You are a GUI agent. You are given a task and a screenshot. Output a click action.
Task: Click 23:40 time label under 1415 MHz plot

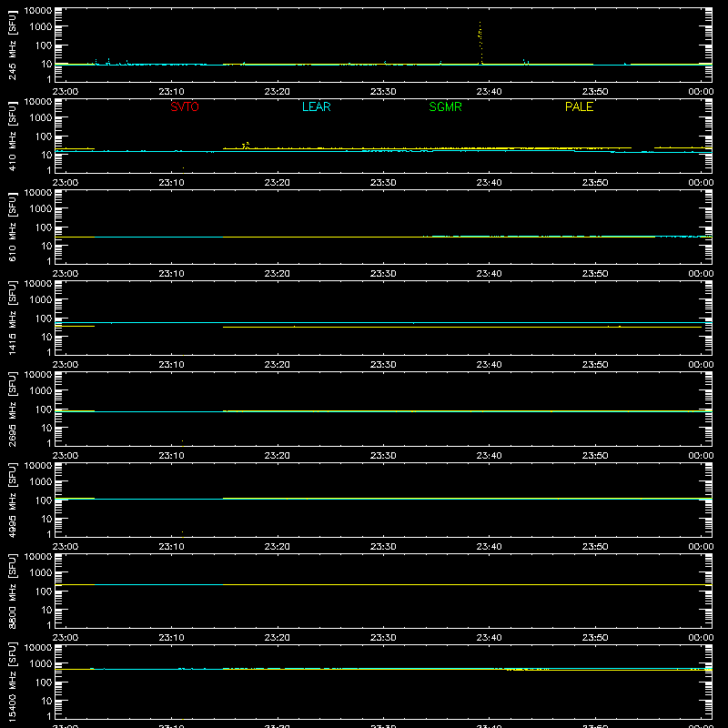(x=489, y=365)
